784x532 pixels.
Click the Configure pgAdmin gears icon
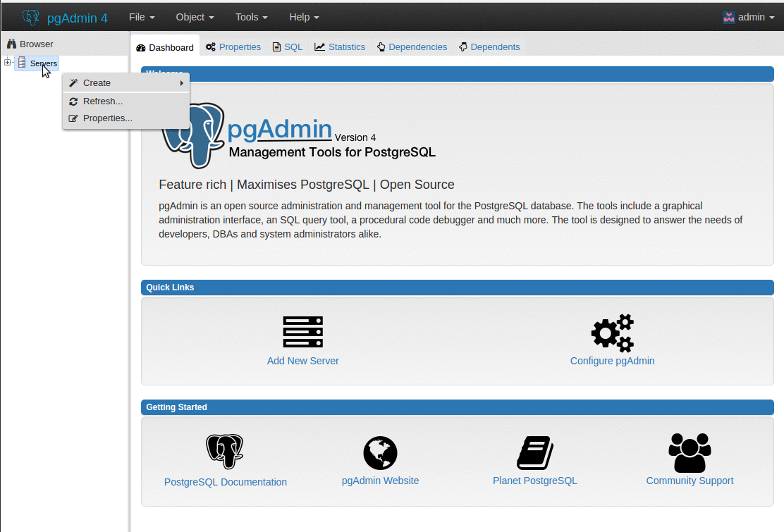(x=613, y=333)
